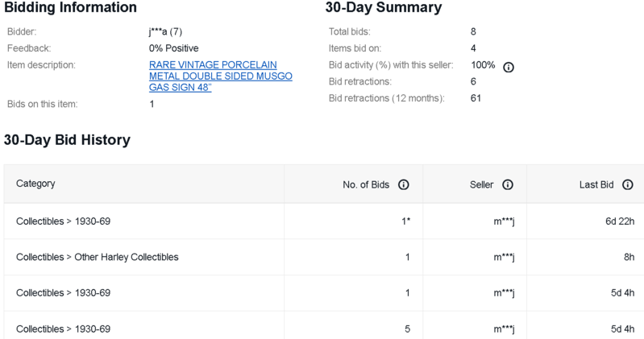Click the 30-Day Bid History heading

pyautogui.click(x=67, y=140)
